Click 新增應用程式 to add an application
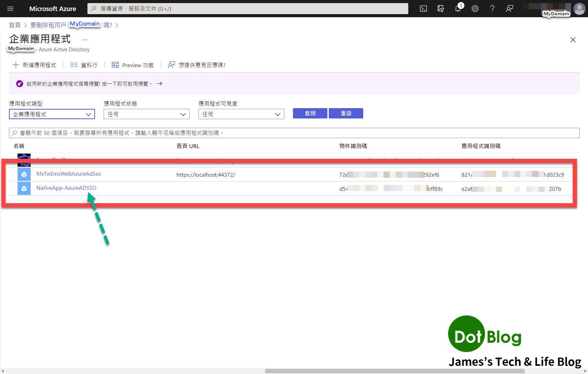Image resolution: width=588 pixels, height=374 pixels. point(34,65)
